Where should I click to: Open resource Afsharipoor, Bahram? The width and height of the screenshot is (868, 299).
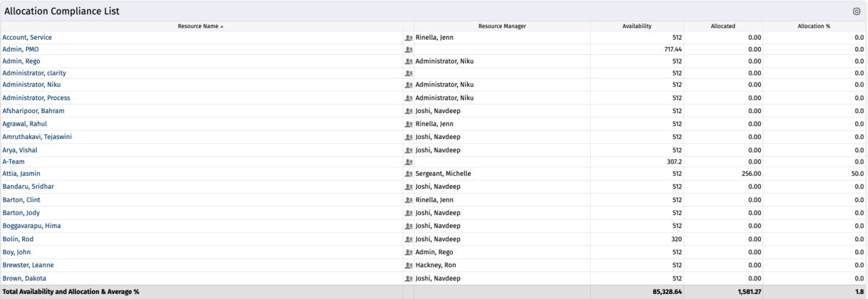point(33,111)
